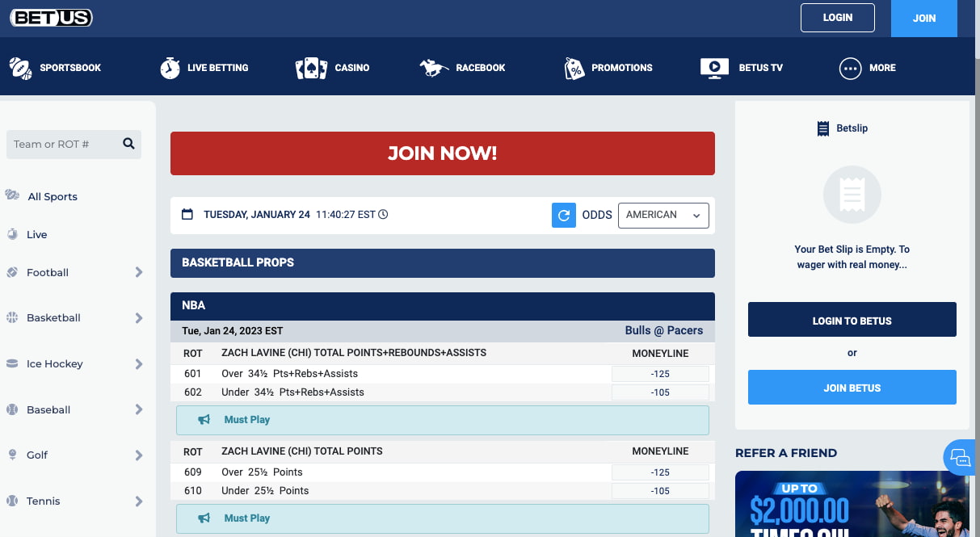Click the Racebook horse icon
This screenshot has width=980, height=537.
click(x=434, y=68)
